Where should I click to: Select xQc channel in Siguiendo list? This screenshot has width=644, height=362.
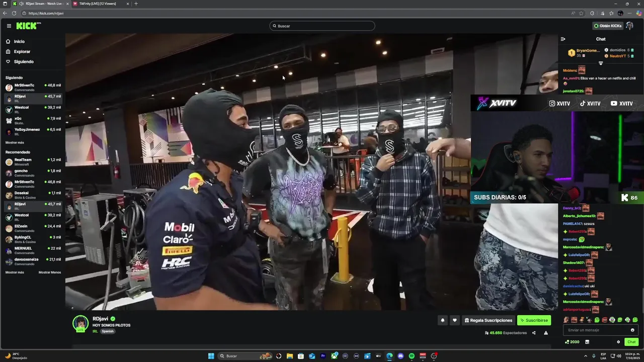click(x=33, y=121)
